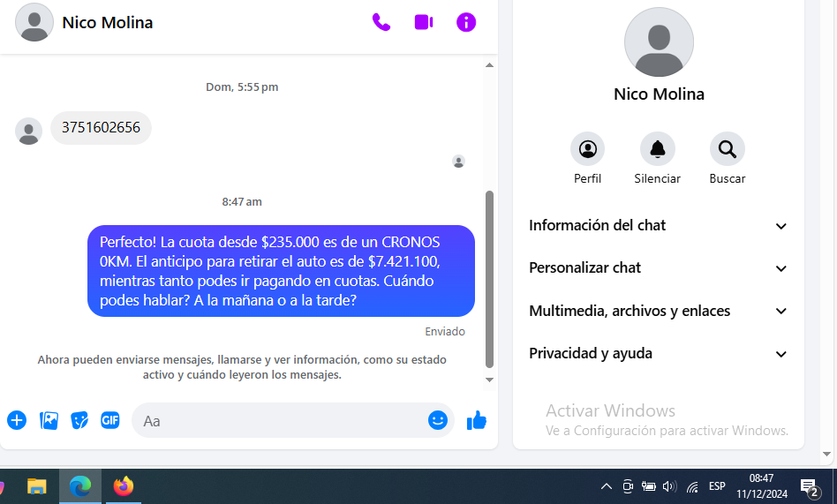This screenshot has height=504, width=837.
Task: Switch to Firefox in taskbar
Action: [x=124, y=486]
